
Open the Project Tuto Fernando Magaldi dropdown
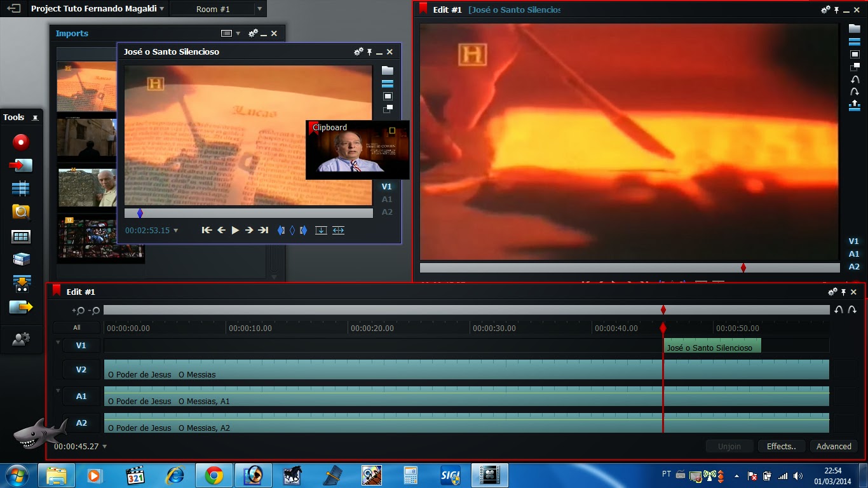point(162,9)
